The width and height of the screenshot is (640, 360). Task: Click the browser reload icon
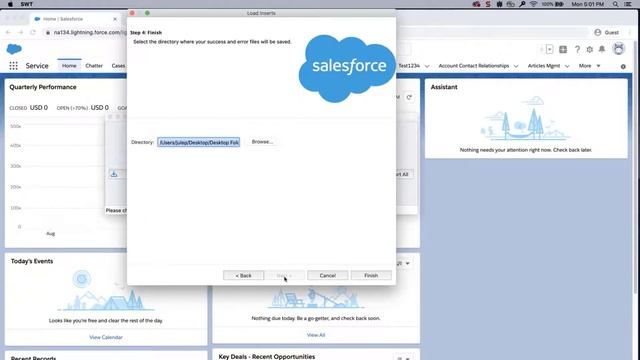point(33,32)
